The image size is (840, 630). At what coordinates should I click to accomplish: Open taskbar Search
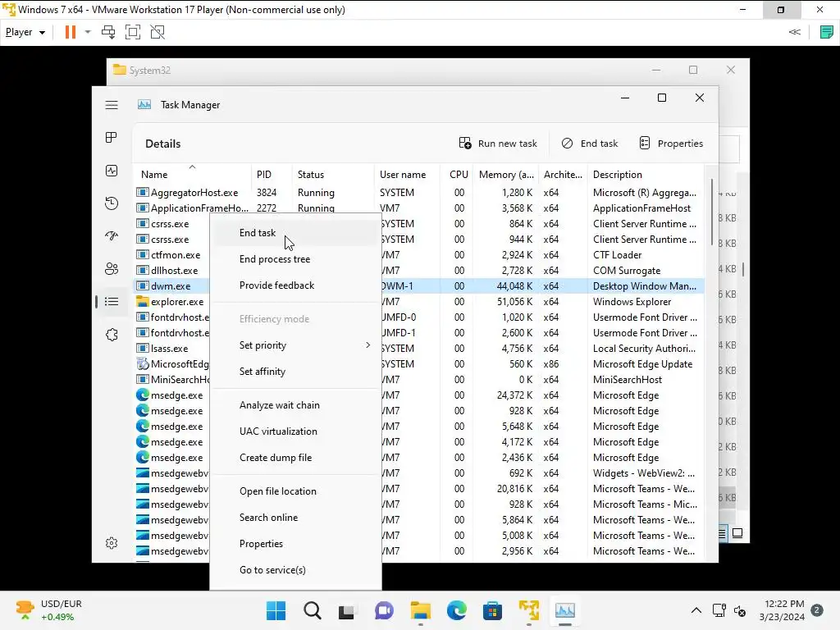[x=313, y=610]
